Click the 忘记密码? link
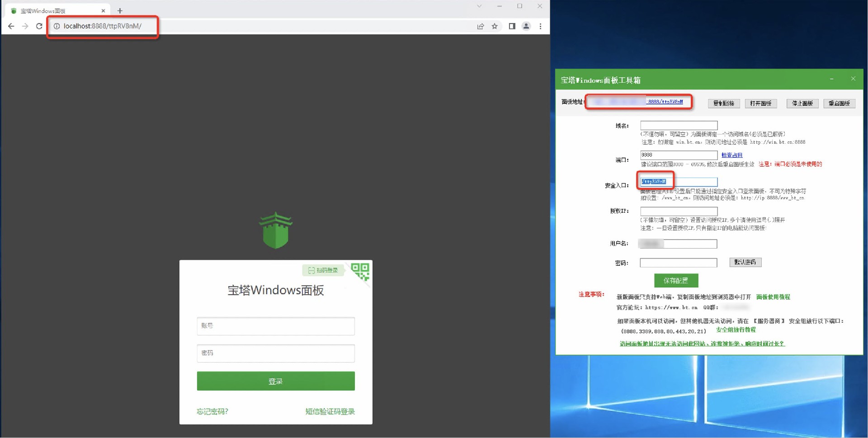Viewport: 868px width, 438px height. 212,411
